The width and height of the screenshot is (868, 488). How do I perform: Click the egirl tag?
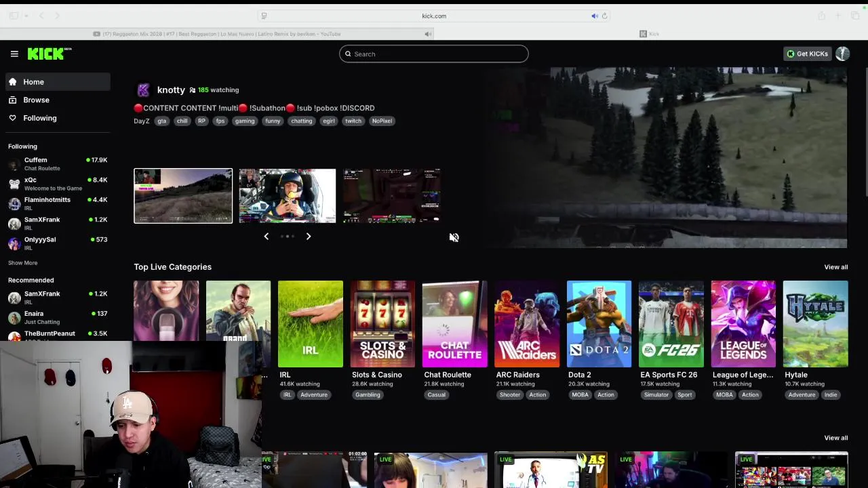[x=329, y=121]
